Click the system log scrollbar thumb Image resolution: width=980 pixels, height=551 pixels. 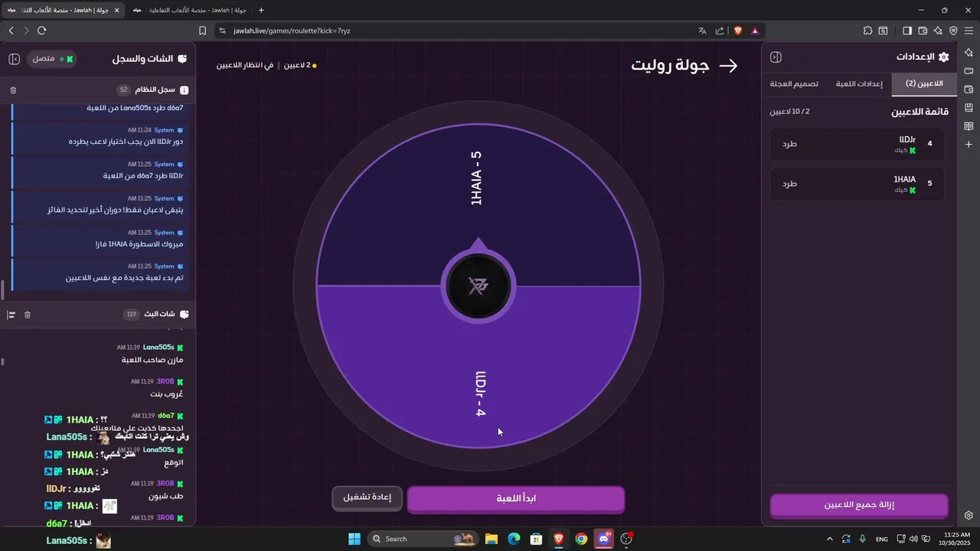[x=2, y=290]
